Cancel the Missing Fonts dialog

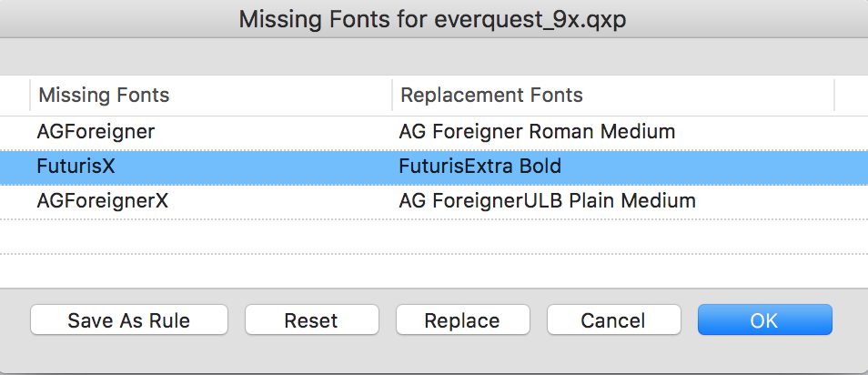(x=613, y=320)
